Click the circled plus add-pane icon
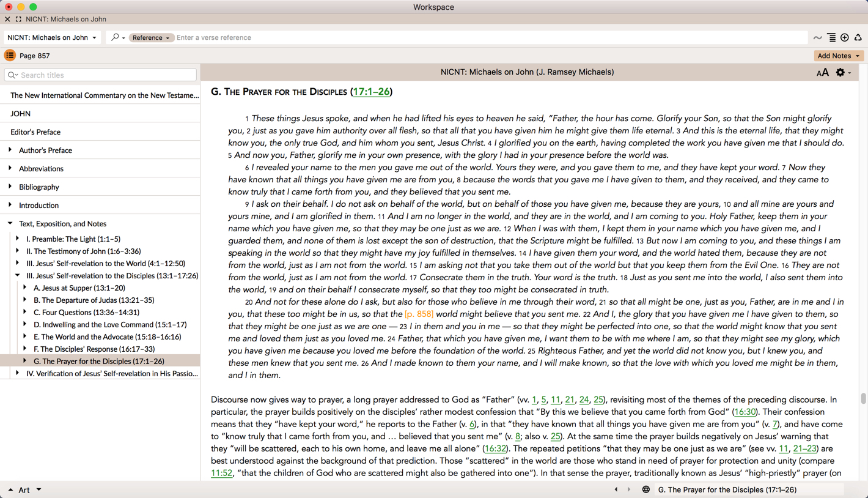The width and height of the screenshot is (868, 498). click(x=845, y=37)
